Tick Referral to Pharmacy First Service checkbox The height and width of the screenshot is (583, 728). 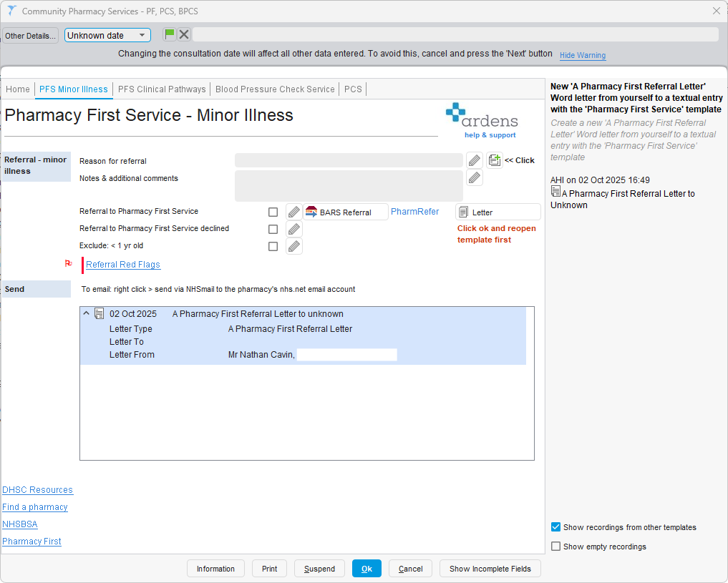(273, 212)
